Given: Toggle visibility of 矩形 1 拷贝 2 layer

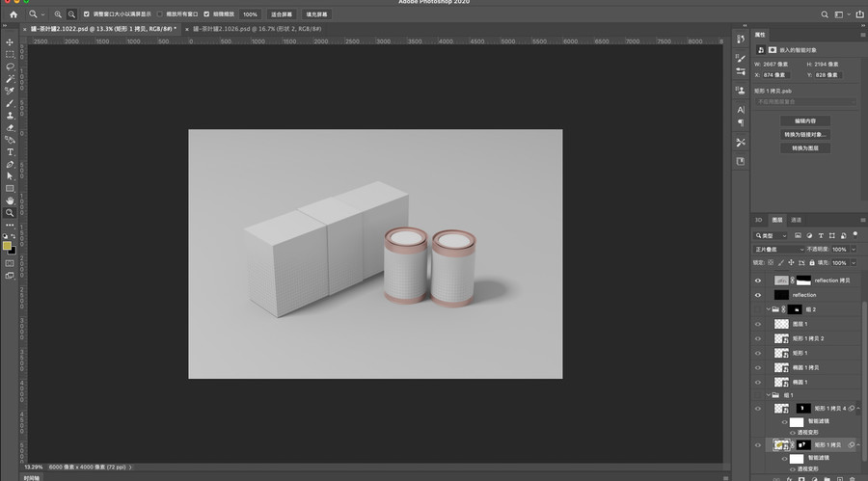Looking at the screenshot, I should [758, 338].
